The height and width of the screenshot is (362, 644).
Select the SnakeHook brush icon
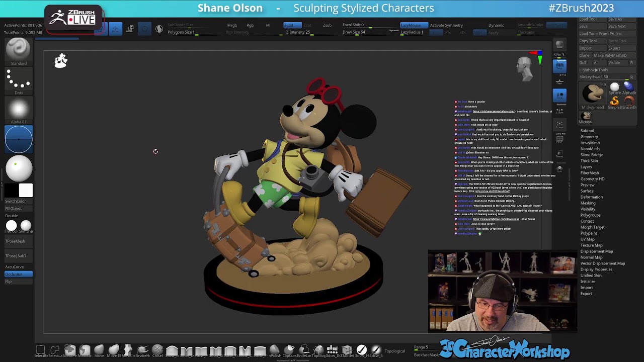[x=143, y=350]
